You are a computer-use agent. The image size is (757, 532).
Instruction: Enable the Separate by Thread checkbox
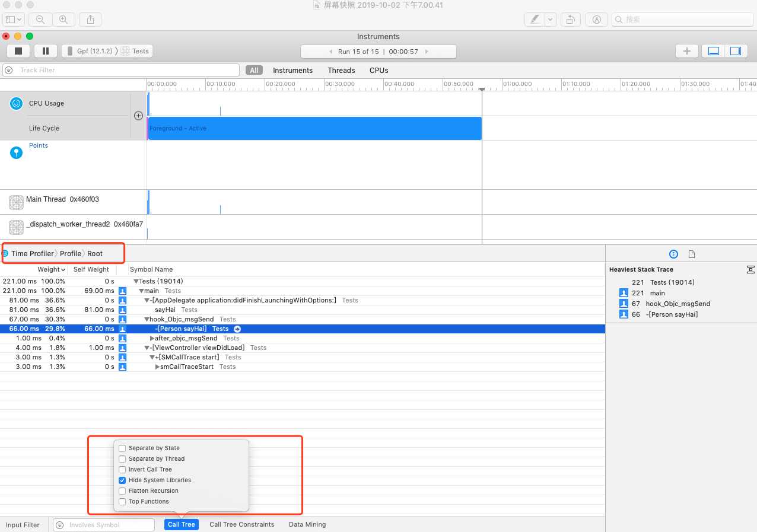(122, 459)
